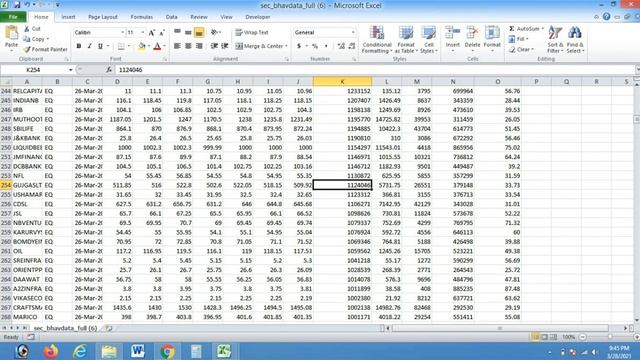640x360 pixels.
Task: Open Firefox from the taskbar
Action: [x=51, y=351]
